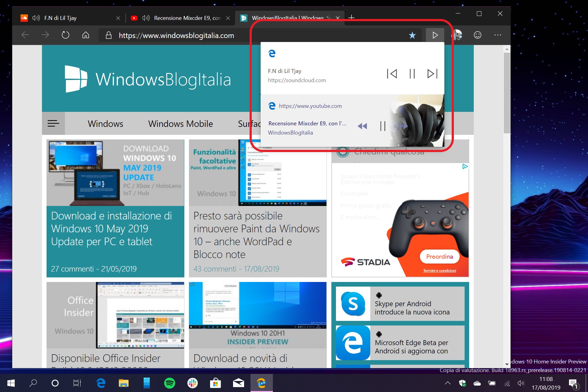Send feedback with the smiley icon
The height and width of the screenshot is (392, 588).
pos(477,35)
